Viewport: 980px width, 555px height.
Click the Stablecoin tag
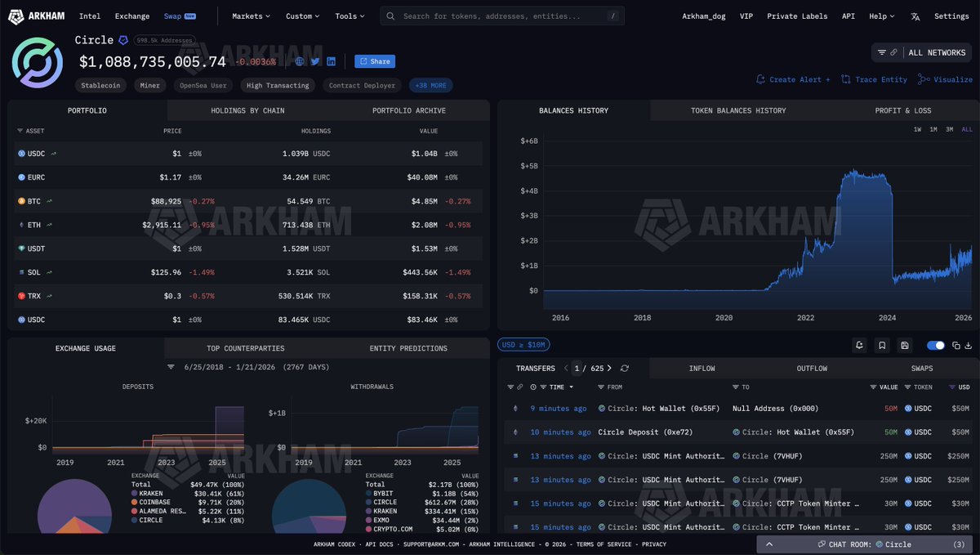[x=101, y=85]
